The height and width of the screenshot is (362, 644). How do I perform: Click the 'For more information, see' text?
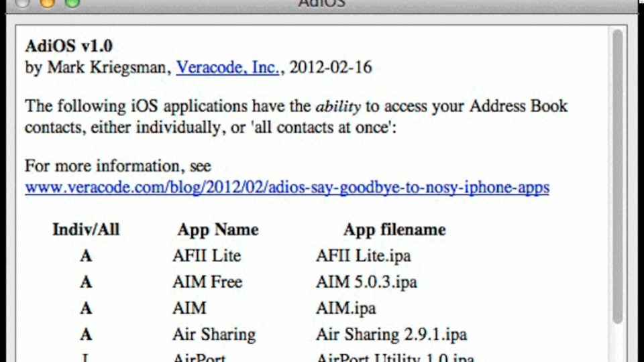coord(118,166)
